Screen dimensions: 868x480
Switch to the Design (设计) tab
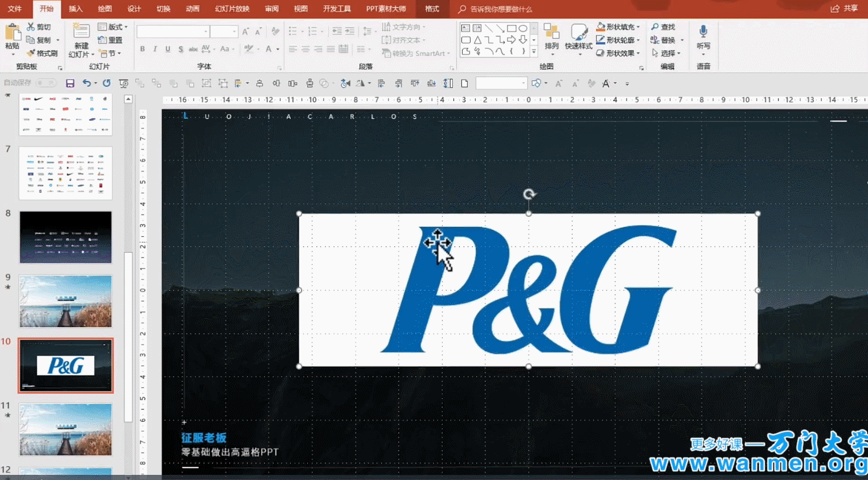click(134, 9)
